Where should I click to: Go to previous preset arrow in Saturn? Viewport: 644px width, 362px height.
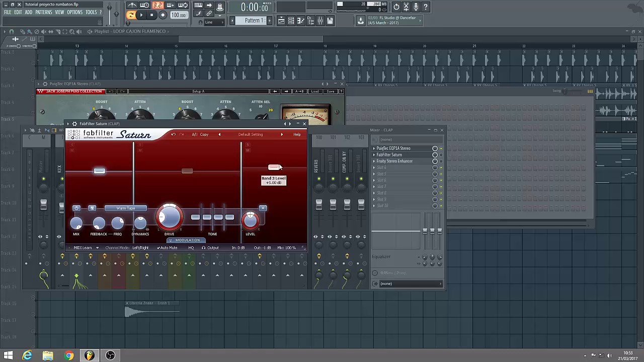(219, 134)
